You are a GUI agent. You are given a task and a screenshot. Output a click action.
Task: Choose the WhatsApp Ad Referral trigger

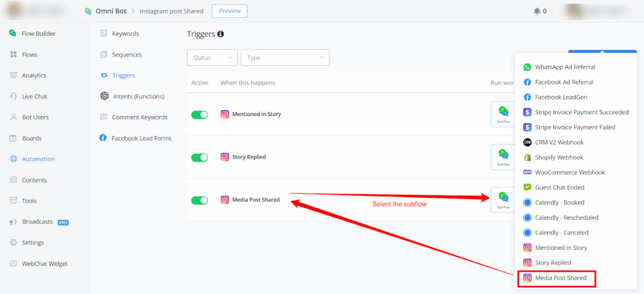565,67
